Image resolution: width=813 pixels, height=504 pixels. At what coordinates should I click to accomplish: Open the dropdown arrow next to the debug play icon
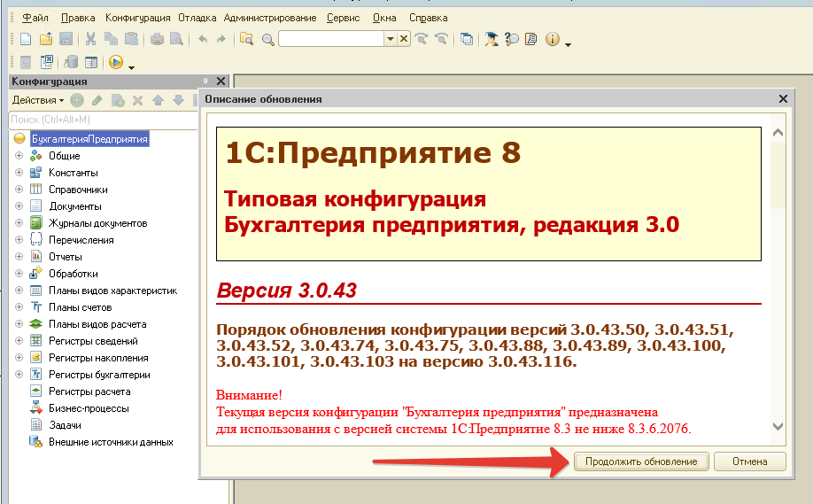[131, 67]
